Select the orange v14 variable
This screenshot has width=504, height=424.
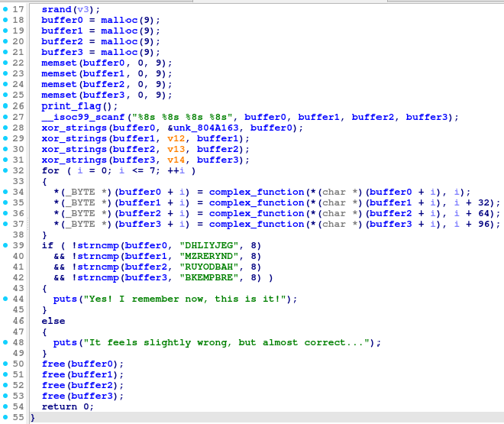coord(176,160)
